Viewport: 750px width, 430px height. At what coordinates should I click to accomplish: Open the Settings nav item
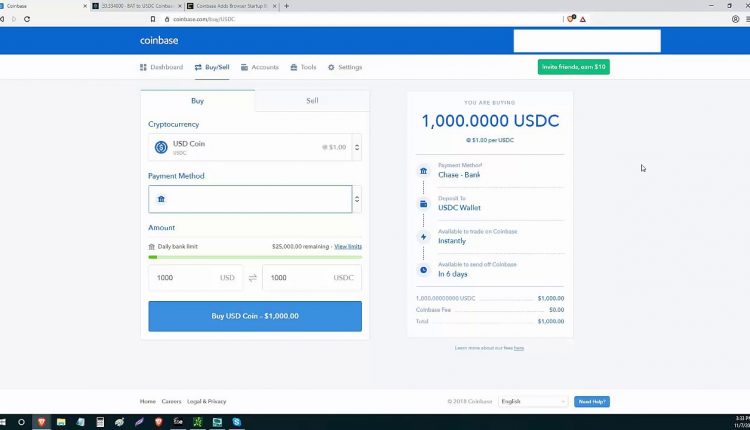345,67
